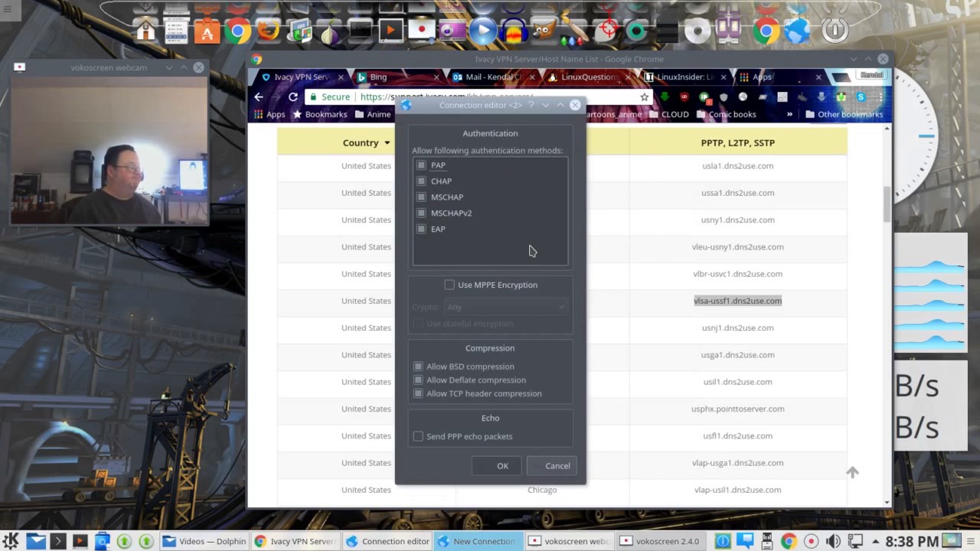Enable Send PPP echo packets
This screenshot has height=551, width=980.
pyautogui.click(x=418, y=436)
